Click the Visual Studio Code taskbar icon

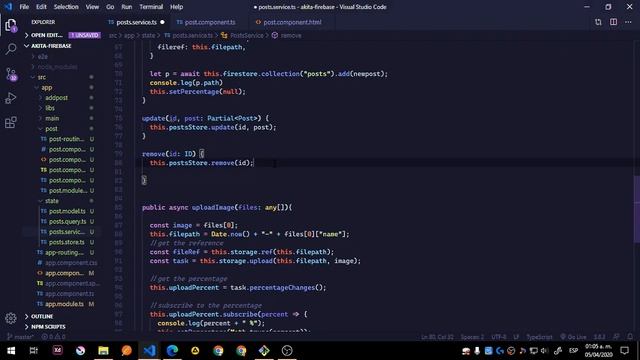coord(149,351)
